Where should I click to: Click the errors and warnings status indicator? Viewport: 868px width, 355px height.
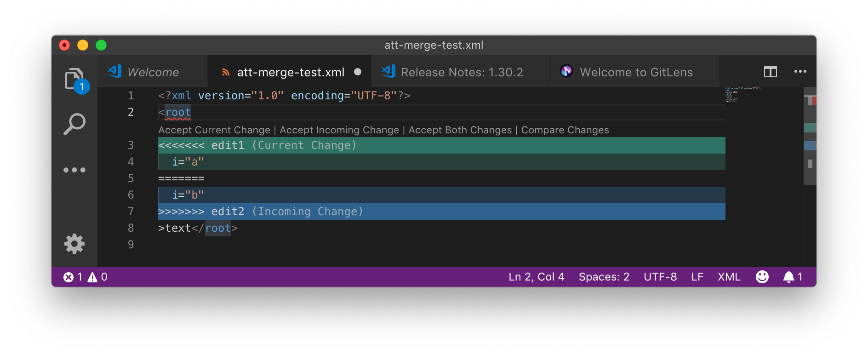pyautogui.click(x=85, y=276)
